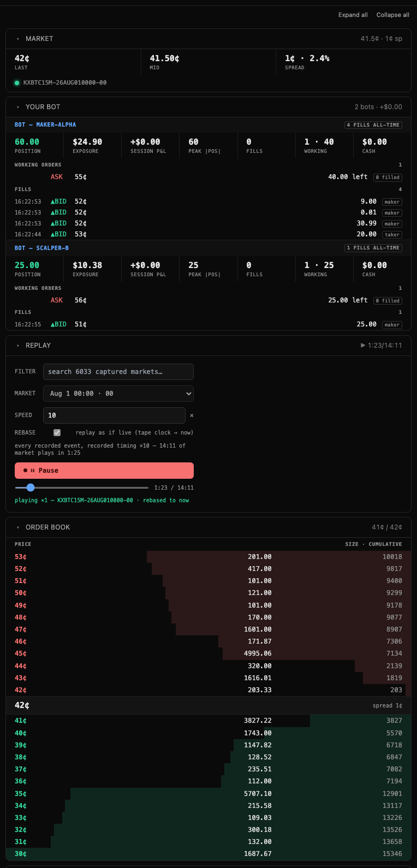Image resolution: width=417 pixels, height=868 pixels.
Task: Click the 0 filled badge on the 55¢ order
Action: click(388, 177)
